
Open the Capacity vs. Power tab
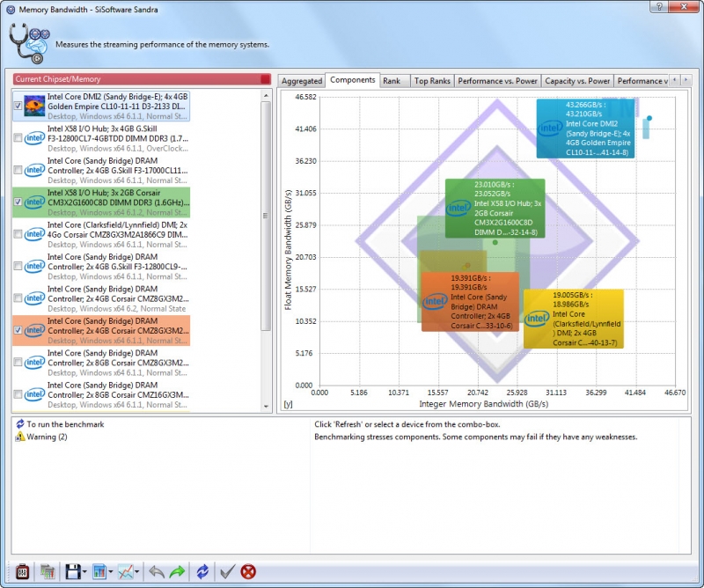click(577, 81)
